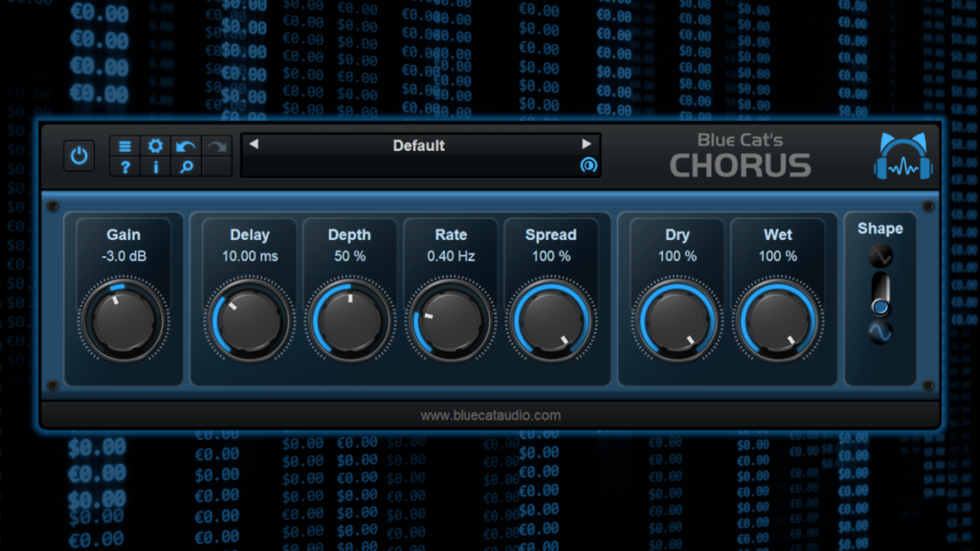980x551 pixels.
Task: Click the Rate label
Action: 451,235
